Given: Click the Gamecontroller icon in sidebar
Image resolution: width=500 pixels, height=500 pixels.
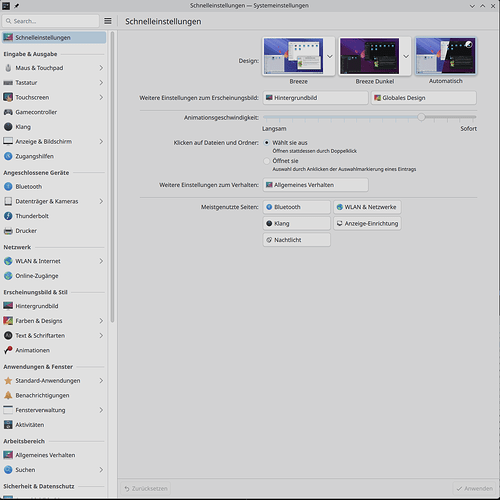Looking at the screenshot, I should (x=8, y=112).
